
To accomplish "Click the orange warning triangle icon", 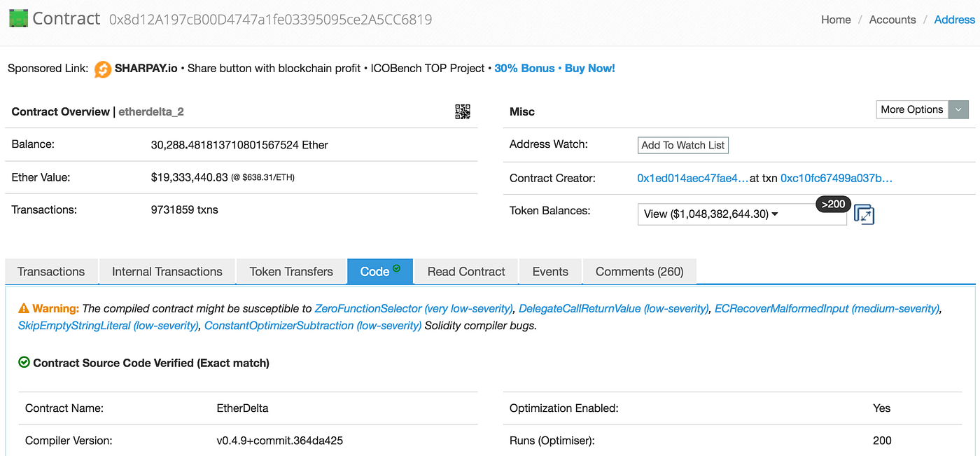I will pyautogui.click(x=24, y=308).
